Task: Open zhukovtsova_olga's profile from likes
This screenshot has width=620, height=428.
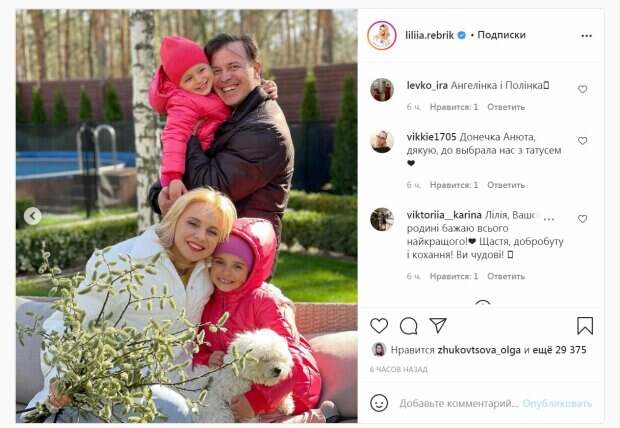Action: click(479, 350)
